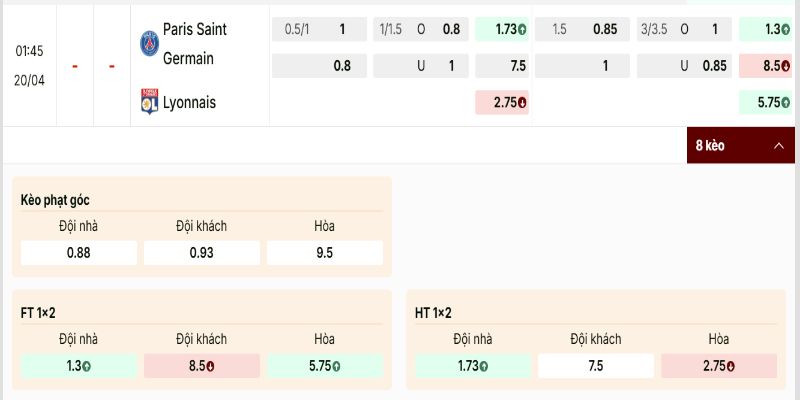This screenshot has width=800, height=400.
Task: Click the chevron arrow beside 8 kèo
Action: 778,146
